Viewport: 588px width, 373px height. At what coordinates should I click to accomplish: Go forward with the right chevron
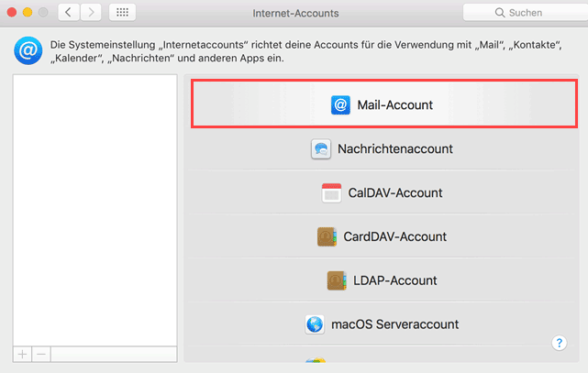coord(91,12)
